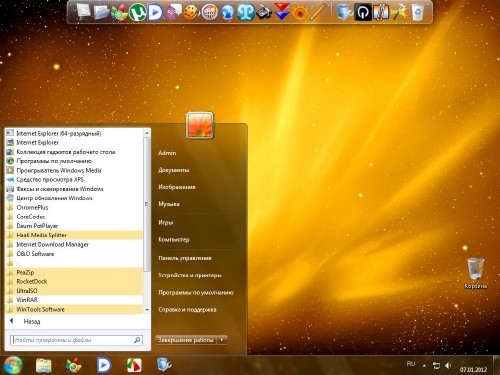Open the folder icon in the top dock
The image size is (500, 375).
point(101,13)
